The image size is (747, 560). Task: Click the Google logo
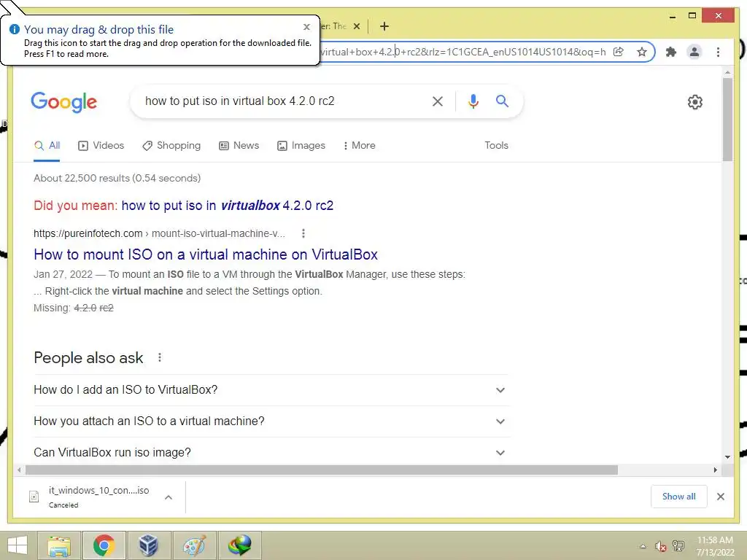64,102
